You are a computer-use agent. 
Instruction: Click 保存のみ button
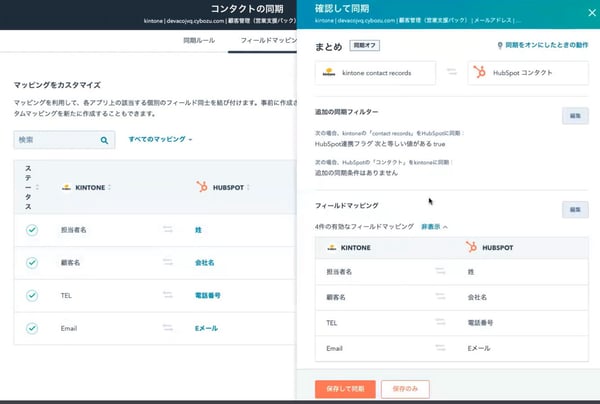(x=405, y=389)
